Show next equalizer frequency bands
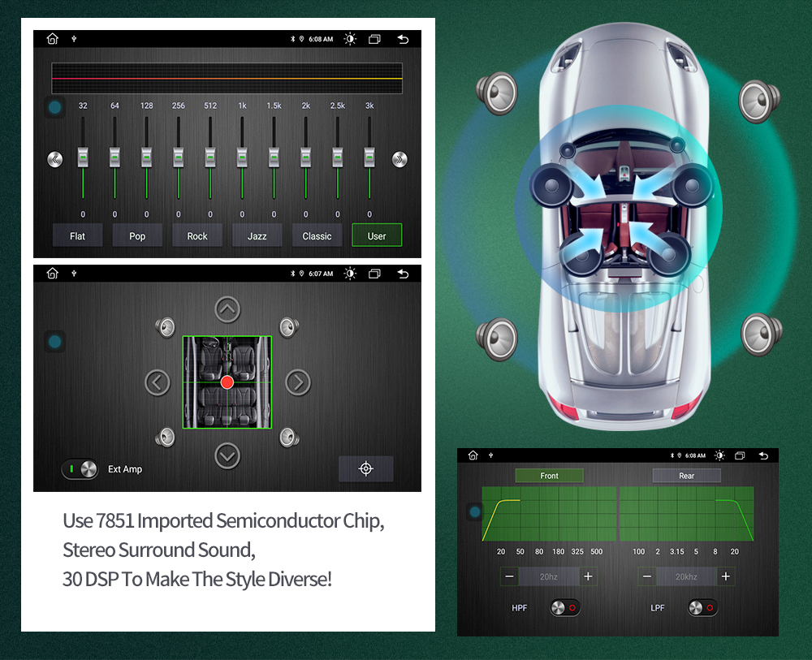This screenshot has height=660, width=812. click(400, 159)
